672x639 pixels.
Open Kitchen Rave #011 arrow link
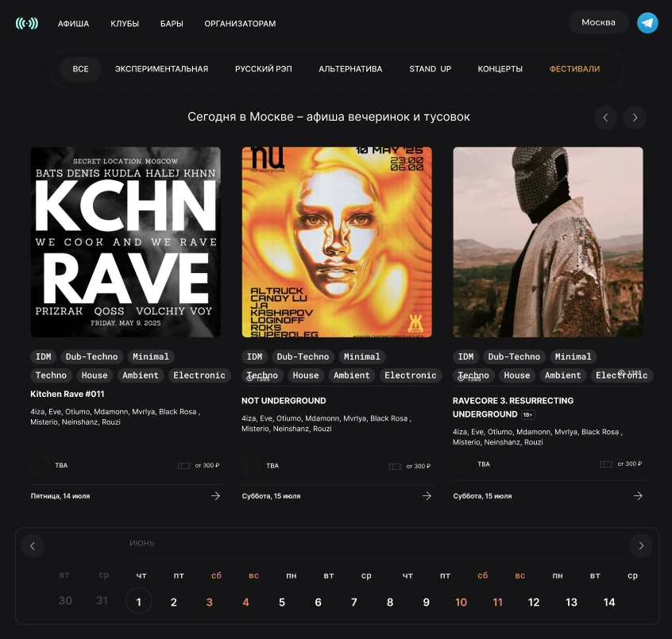(x=215, y=495)
